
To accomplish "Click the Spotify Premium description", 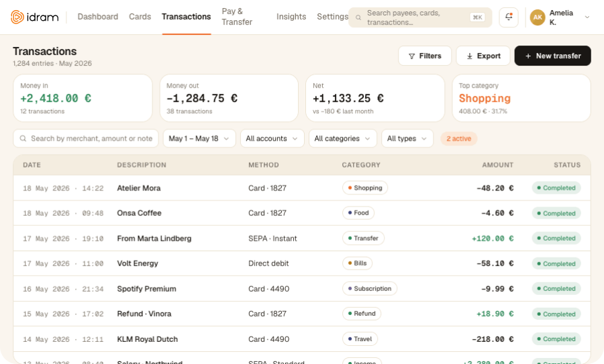I will pyautogui.click(x=146, y=289).
